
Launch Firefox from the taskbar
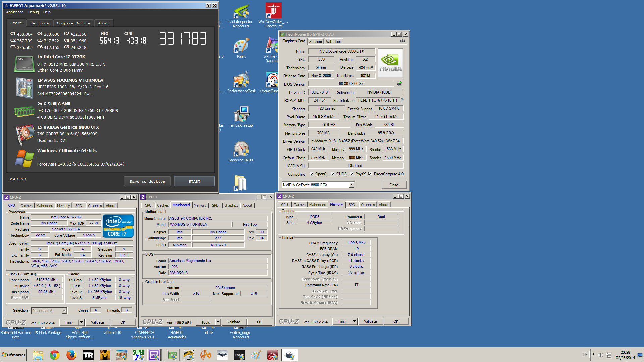click(x=71, y=355)
